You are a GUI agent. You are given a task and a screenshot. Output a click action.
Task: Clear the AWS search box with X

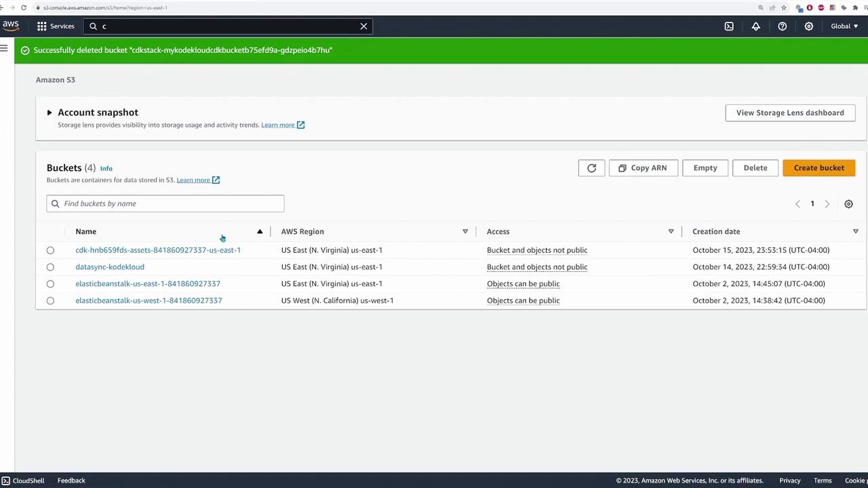[363, 26]
